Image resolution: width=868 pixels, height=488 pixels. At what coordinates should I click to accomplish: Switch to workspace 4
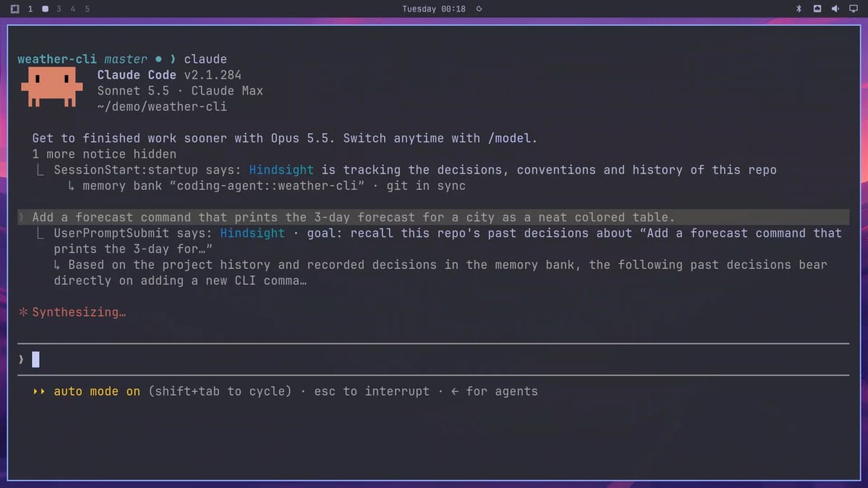point(73,9)
